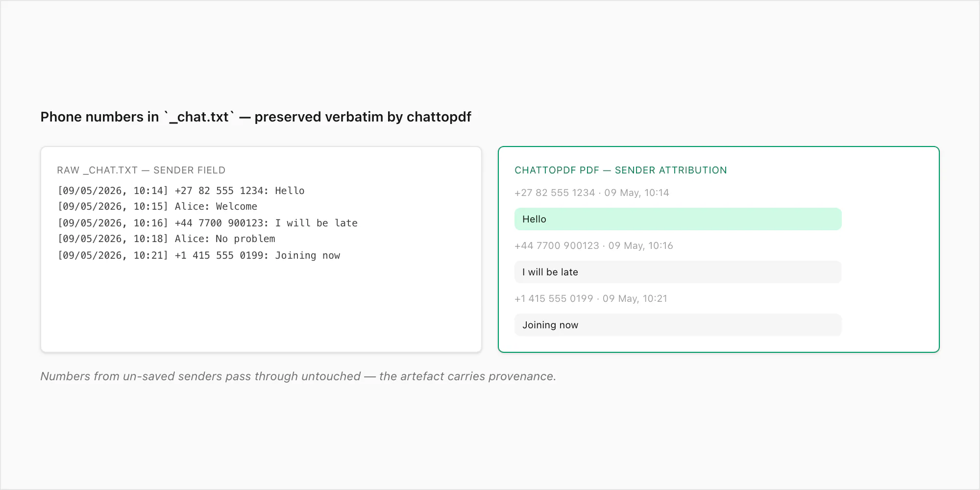Click raw log line ending with 'Hello'
The height and width of the screenshot is (490, 980).
point(181,191)
